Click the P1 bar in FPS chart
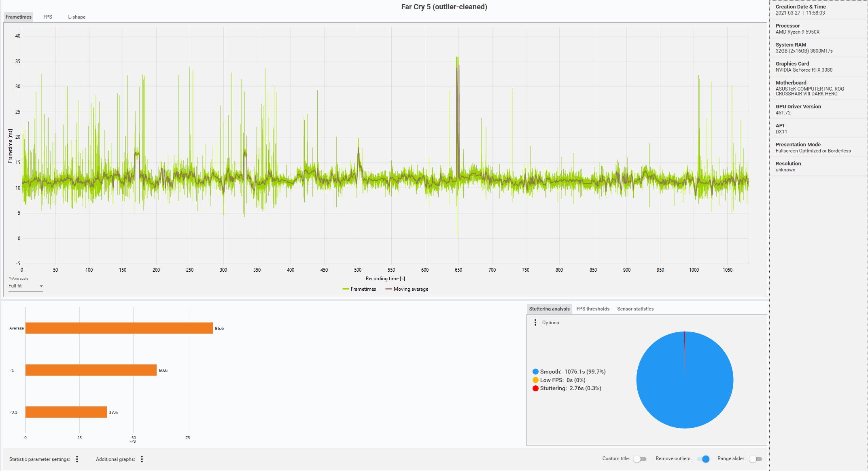 90,370
